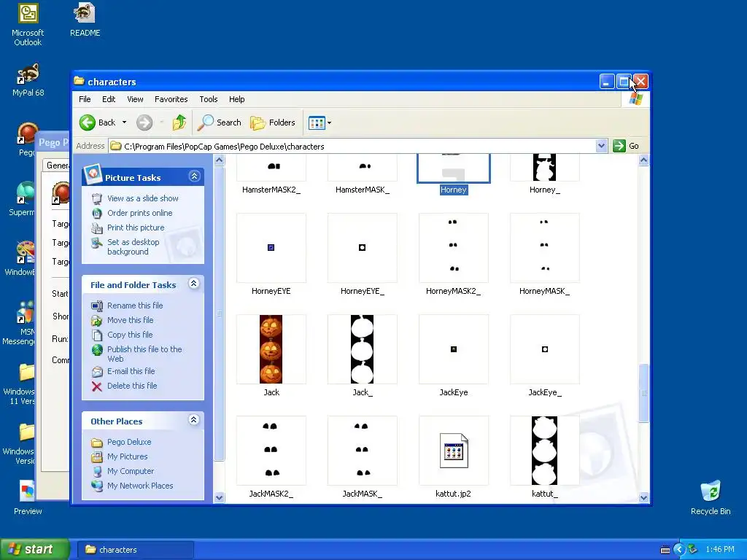Select the HorneyEYE thumbnail

[x=271, y=248]
